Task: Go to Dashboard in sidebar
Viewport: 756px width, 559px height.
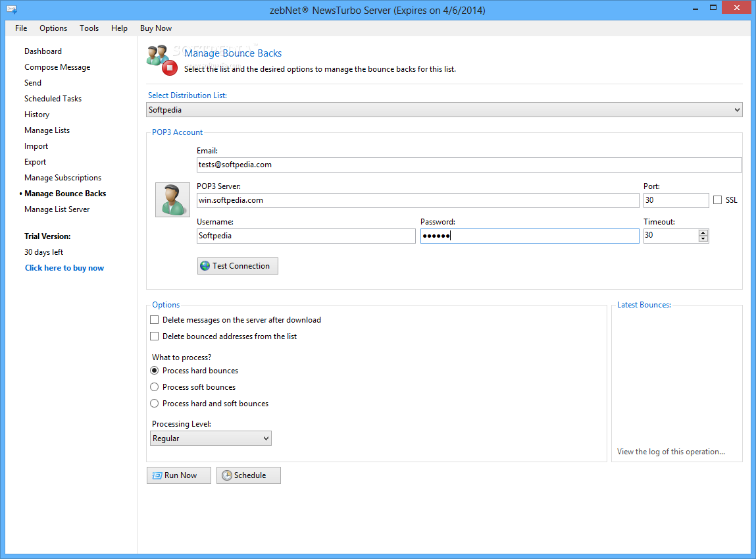Action: pos(43,51)
